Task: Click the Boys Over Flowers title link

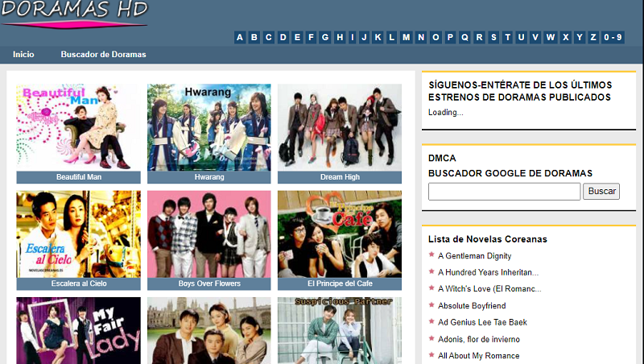Action: click(209, 283)
